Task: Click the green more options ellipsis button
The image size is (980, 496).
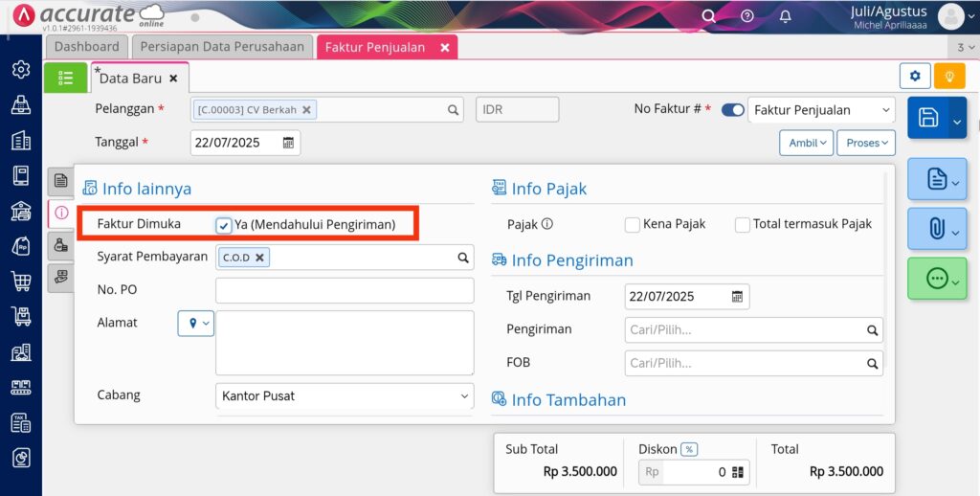Action: coord(937,279)
